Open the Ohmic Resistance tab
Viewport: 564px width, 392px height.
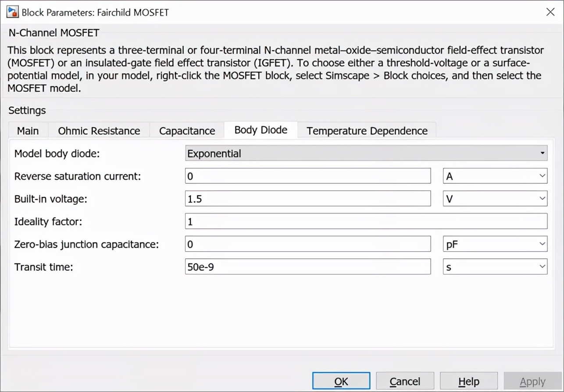[99, 131]
